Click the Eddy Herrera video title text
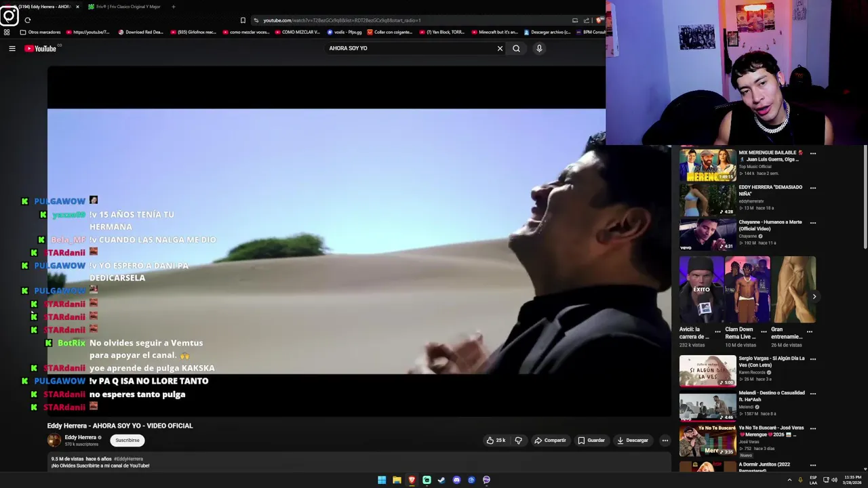 120,426
